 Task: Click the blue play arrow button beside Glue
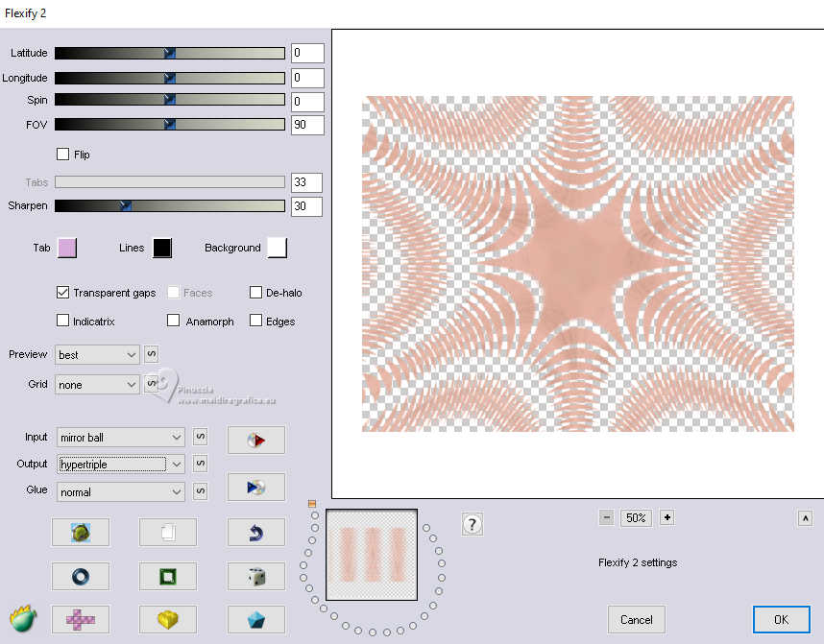[256, 487]
